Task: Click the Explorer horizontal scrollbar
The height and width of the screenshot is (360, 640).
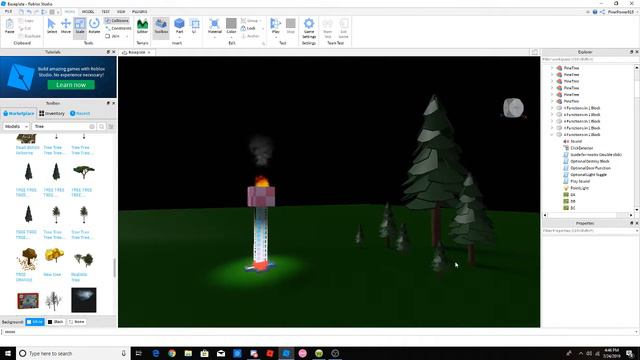Action: [x=588, y=215]
